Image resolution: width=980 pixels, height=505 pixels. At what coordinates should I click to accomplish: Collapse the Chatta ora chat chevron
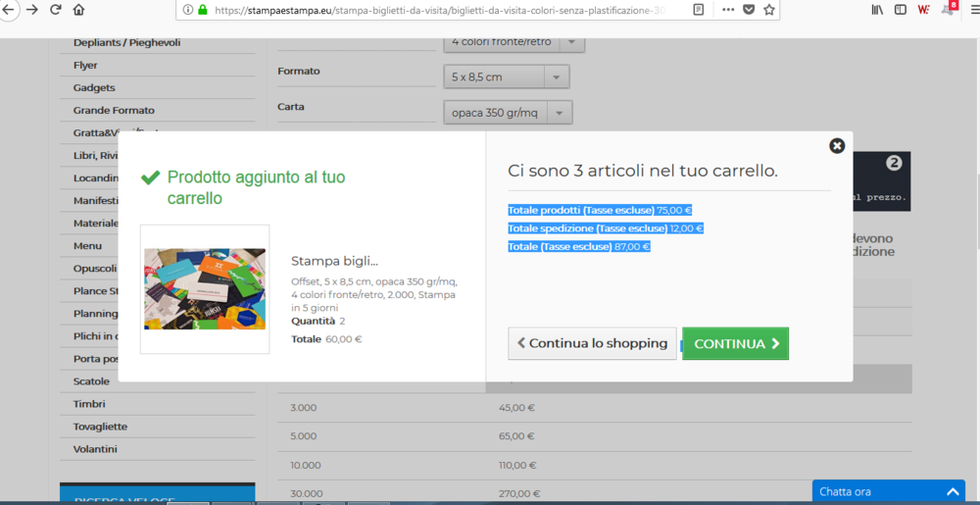coord(952,491)
